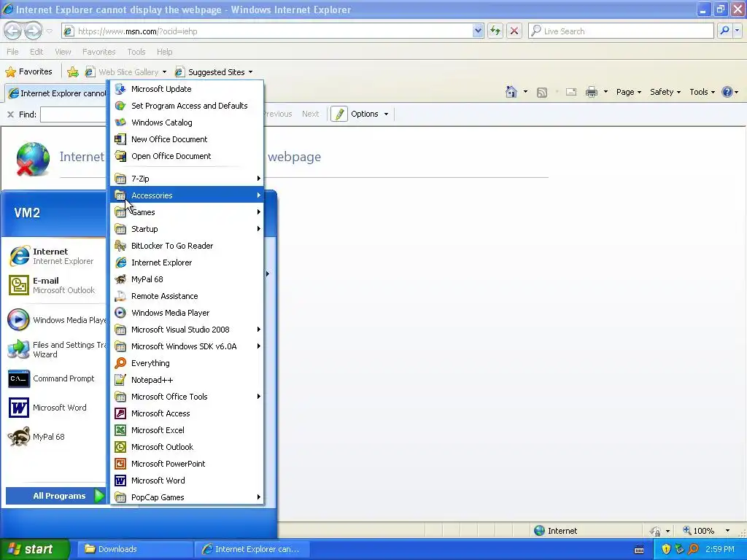Open Remote Assistance
Viewport: 747px width, 560px height.
(x=187, y=296)
